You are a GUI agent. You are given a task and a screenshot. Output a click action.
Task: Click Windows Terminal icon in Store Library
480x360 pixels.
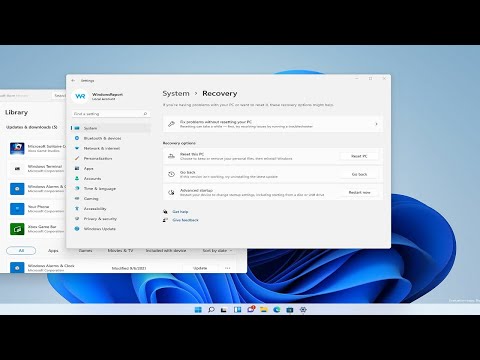17,169
